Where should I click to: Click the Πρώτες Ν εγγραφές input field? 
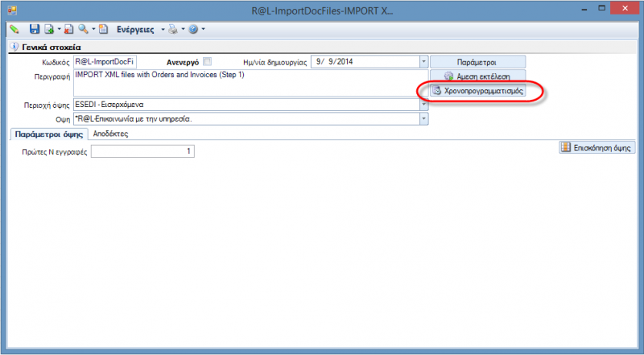[142, 151]
